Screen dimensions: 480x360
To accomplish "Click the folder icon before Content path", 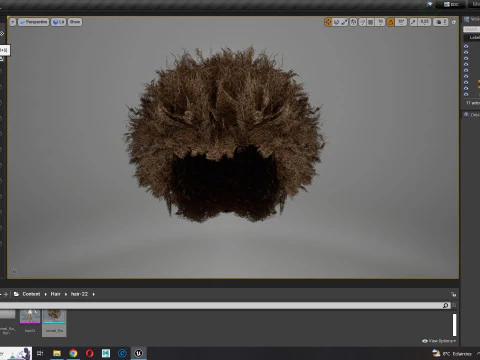I will [x=16, y=294].
